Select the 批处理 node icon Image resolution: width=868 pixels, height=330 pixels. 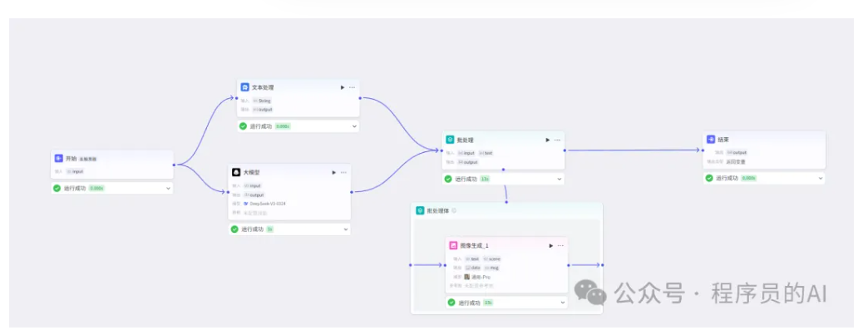click(450, 140)
